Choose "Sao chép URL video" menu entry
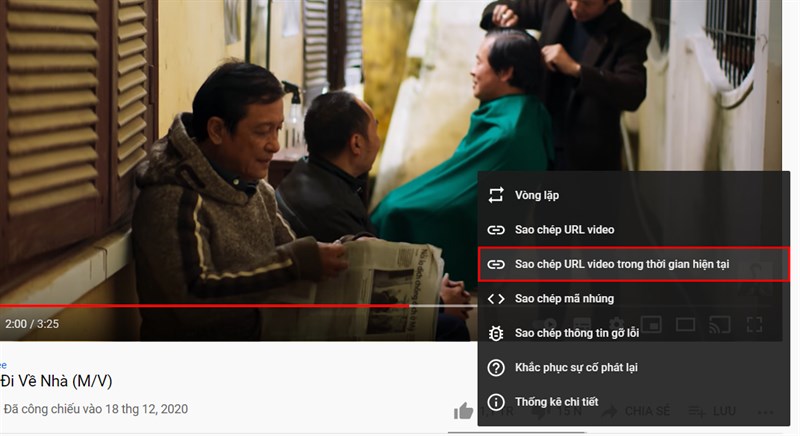Viewport: 800px width, 436px height. pos(633,229)
